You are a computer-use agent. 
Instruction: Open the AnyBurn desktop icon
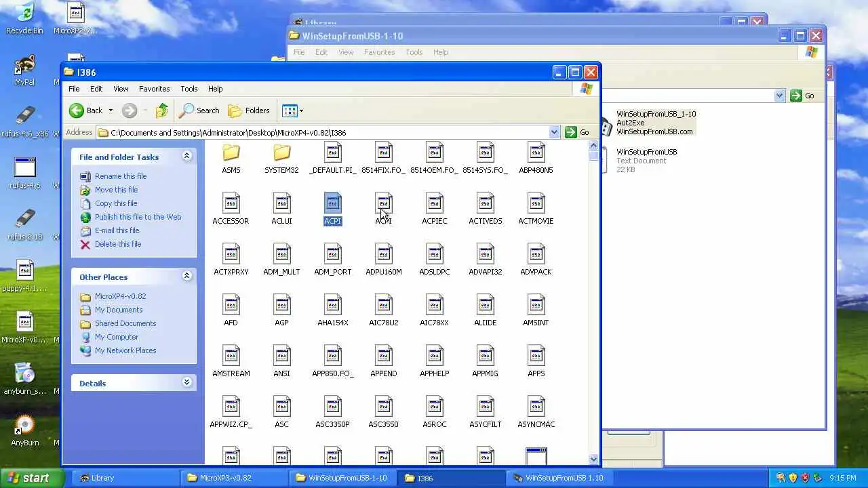pos(24,431)
